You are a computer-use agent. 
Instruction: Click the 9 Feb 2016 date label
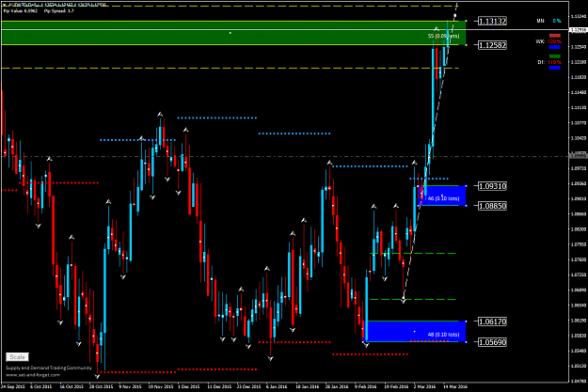pyautogui.click(x=366, y=386)
